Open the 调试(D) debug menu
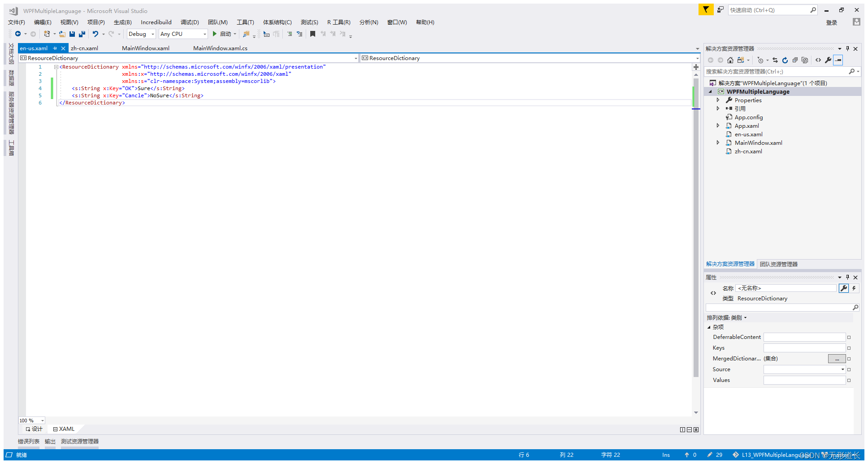Image resolution: width=868 pixels, height=464 pixels. pos(190,22)
